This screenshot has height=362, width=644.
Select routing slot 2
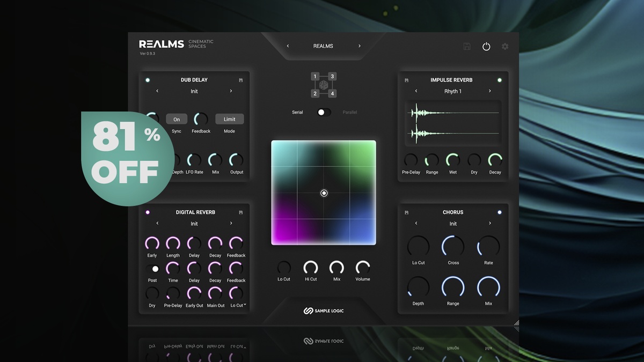click(x=315, y=94)
